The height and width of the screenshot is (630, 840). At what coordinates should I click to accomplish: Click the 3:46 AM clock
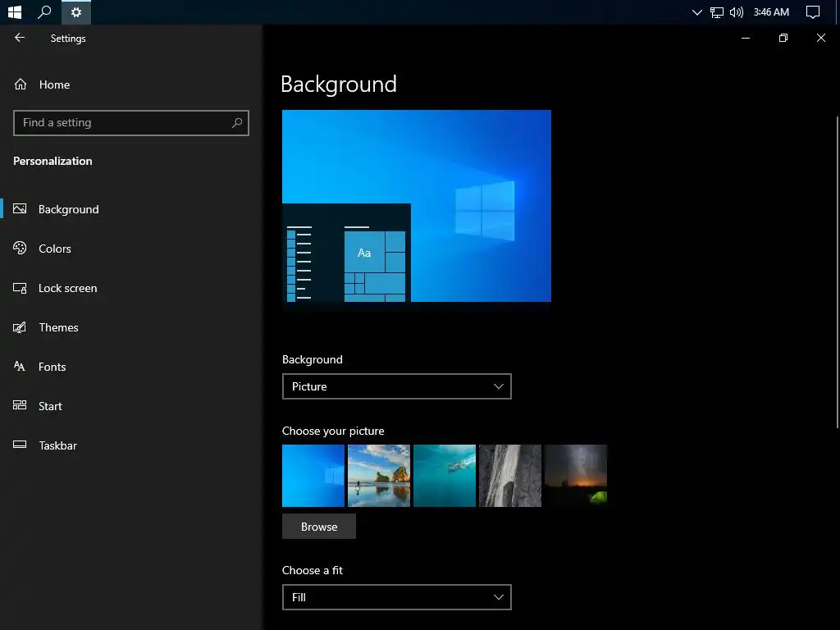771,11
